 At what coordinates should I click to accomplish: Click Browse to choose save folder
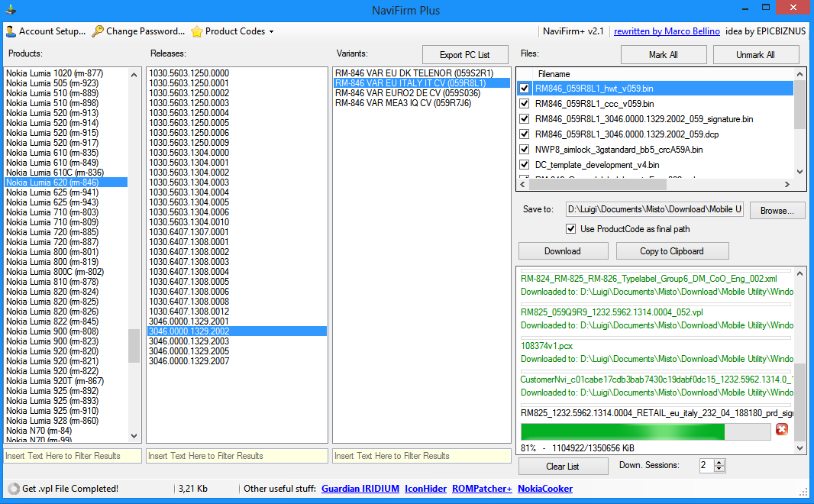tap(777, 210)
